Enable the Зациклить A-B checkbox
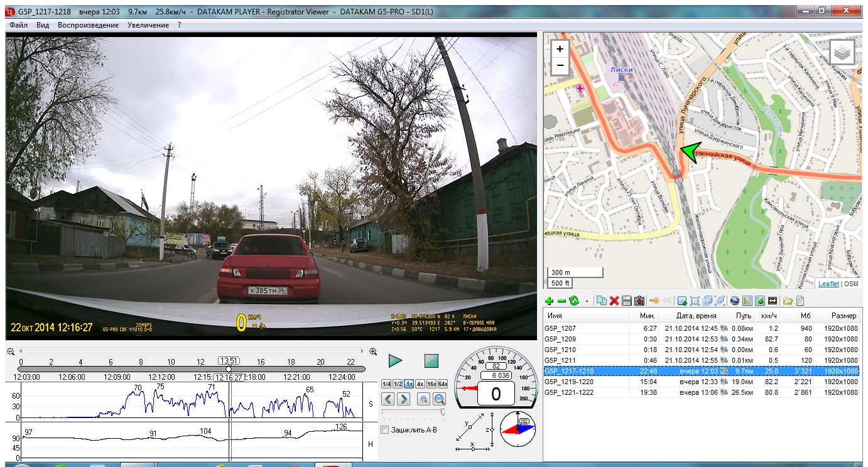Viewport: 868px width, 467px height. click(x=385, y=430)
